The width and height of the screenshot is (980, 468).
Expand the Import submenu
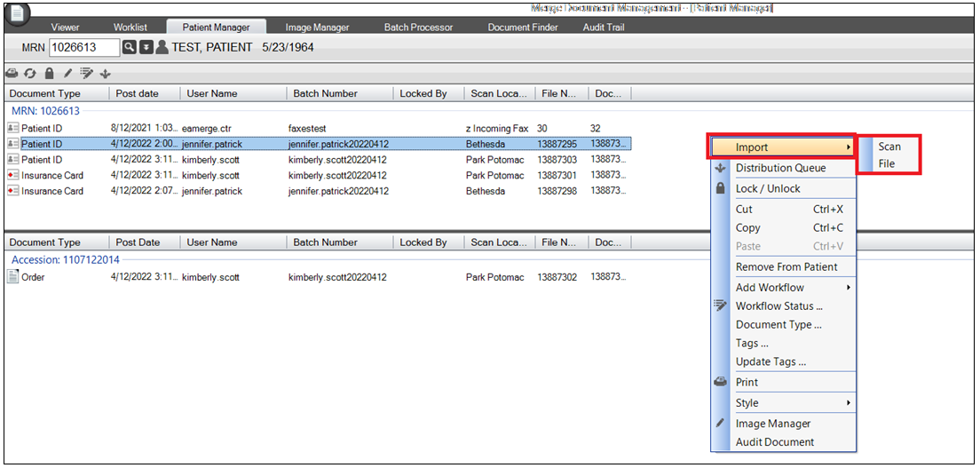pos(783,147)
